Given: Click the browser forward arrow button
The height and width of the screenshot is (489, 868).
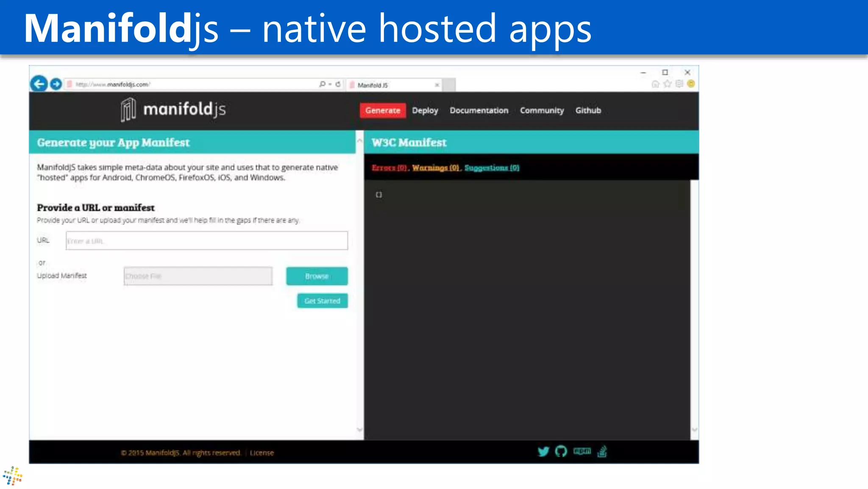Looking at the screenshot, I should (x=56, y=84).
